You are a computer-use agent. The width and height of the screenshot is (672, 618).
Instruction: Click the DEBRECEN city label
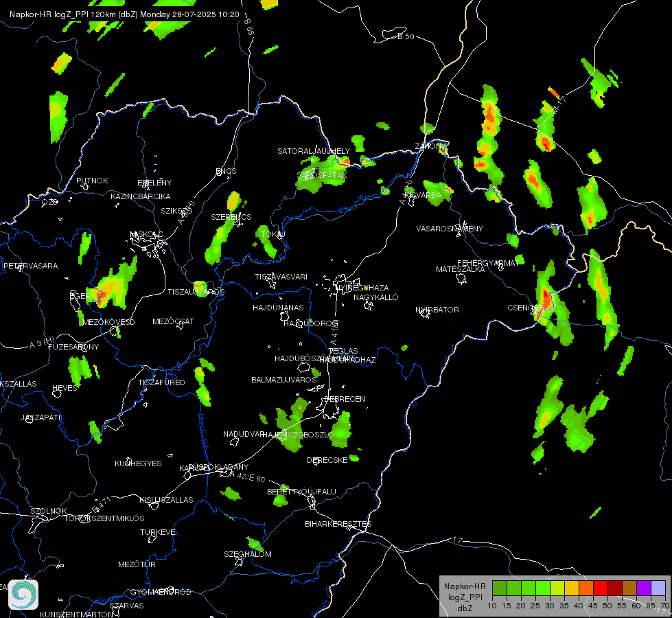coord(345,399)
